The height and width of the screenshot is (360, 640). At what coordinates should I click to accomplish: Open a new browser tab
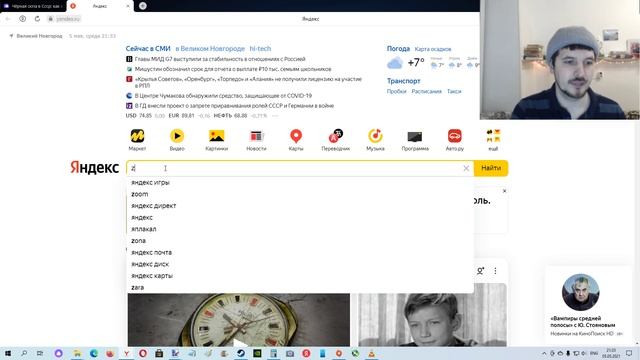(142, 6)
